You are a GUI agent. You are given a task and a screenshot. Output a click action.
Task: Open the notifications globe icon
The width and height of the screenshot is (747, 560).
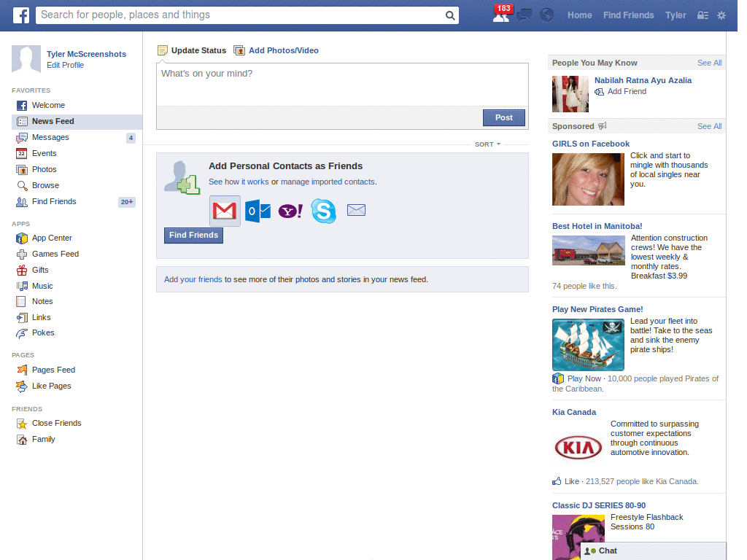point(546,15)
